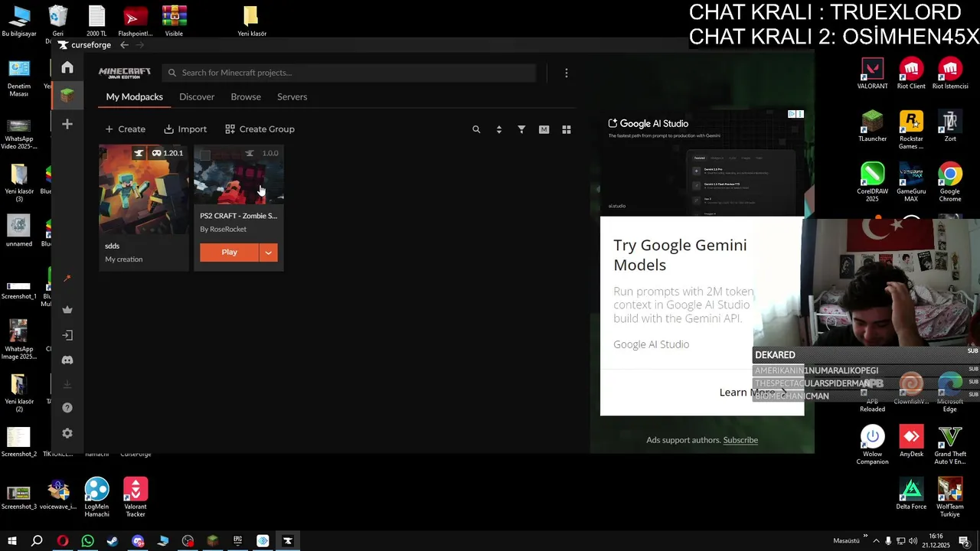Switch to the Browse tab

point(246,96)
